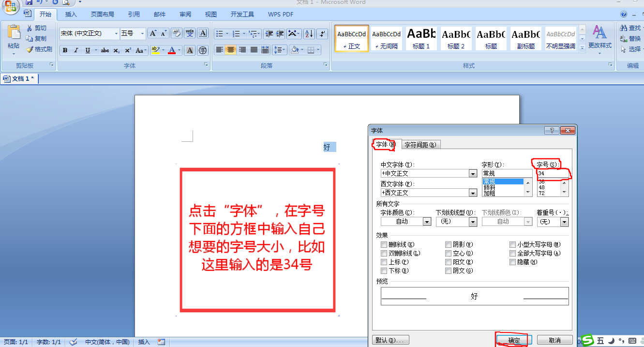Click the Decrease Indent icon

(270, 34)
